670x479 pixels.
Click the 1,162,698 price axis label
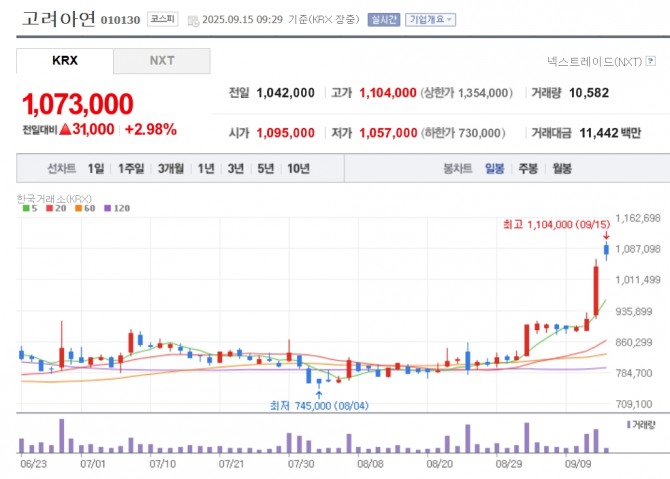pos(638,218)
